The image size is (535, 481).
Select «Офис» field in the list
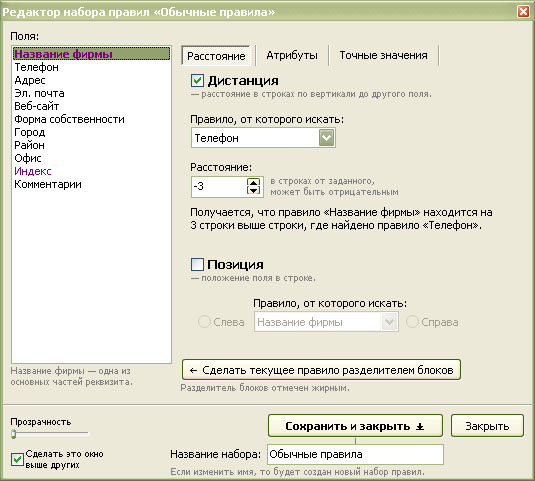click(91, 158)
